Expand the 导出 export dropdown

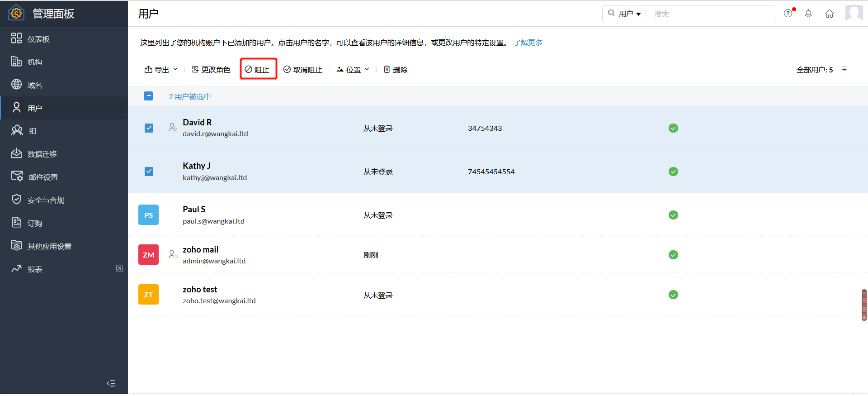pyautogui.click(x=161, y=70)
